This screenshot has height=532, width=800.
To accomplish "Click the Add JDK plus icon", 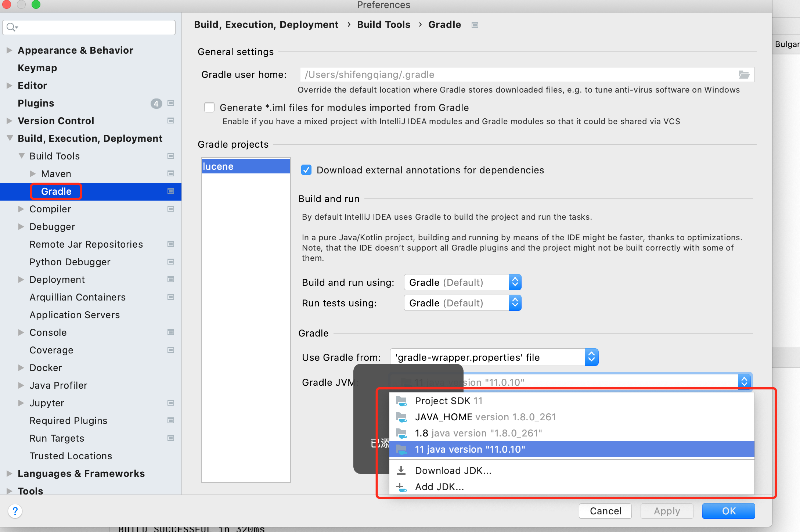I will click(401, 487).
